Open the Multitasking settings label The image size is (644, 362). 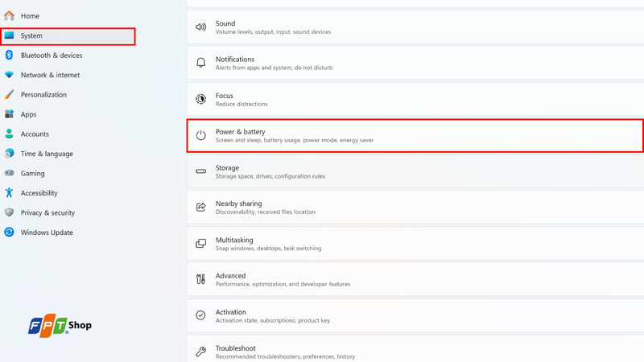click(x=234, y=240)
